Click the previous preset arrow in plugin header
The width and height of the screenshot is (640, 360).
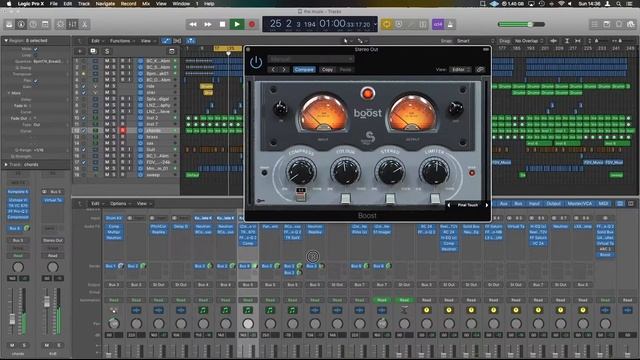click(274, 70)
